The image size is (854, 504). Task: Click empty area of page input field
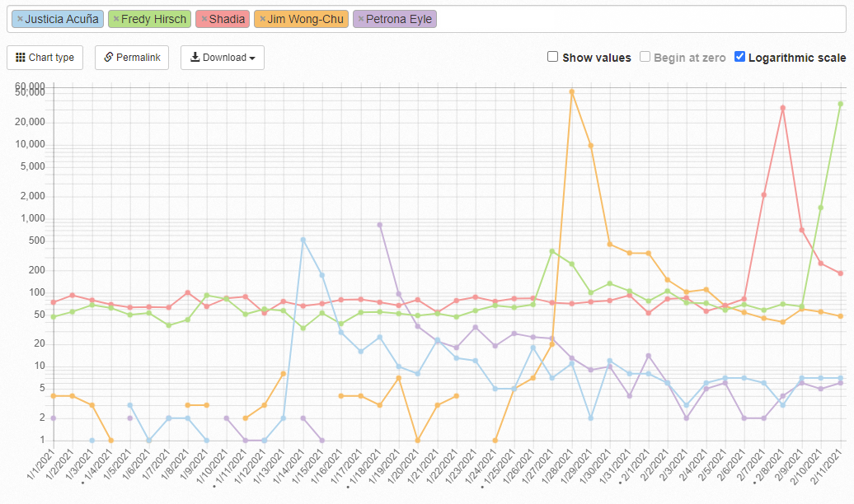pyautogui.click(x=643, y=19)
